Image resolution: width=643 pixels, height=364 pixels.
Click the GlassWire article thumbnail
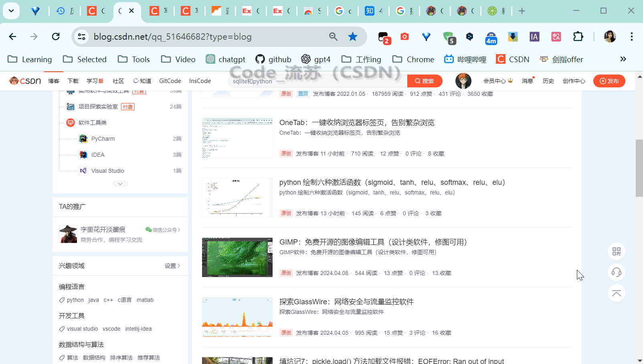tap(237, 317)
